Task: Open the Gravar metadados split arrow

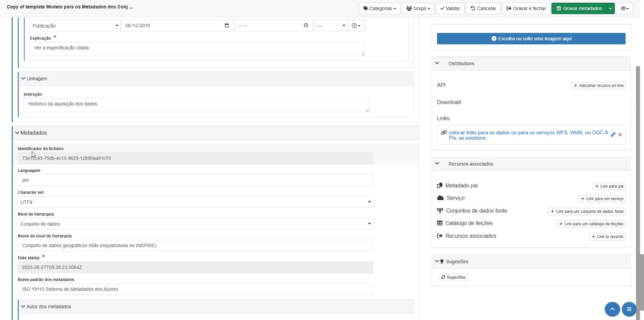Action: coord(610,8)
